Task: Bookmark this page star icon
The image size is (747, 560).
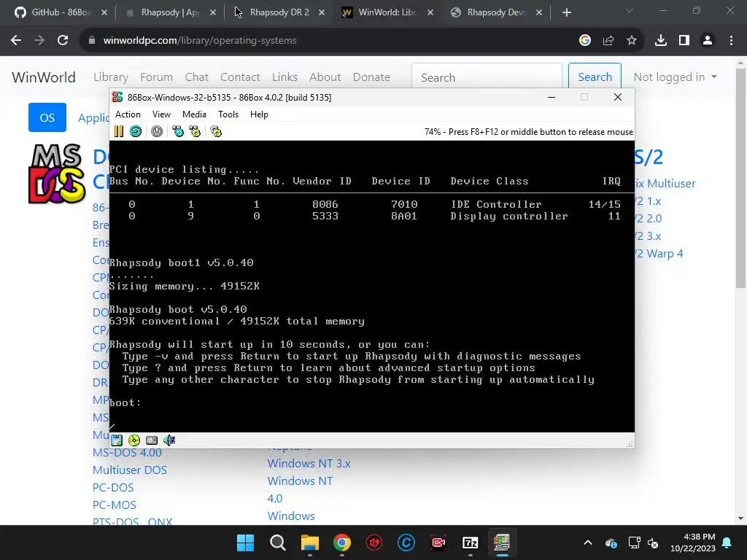Action: [x=632, y=41]
